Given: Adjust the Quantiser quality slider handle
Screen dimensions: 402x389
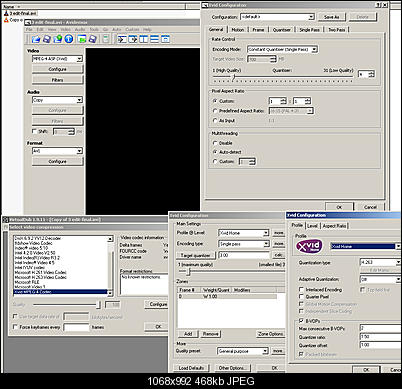Looking at the screenshot, I should point(234,78).
